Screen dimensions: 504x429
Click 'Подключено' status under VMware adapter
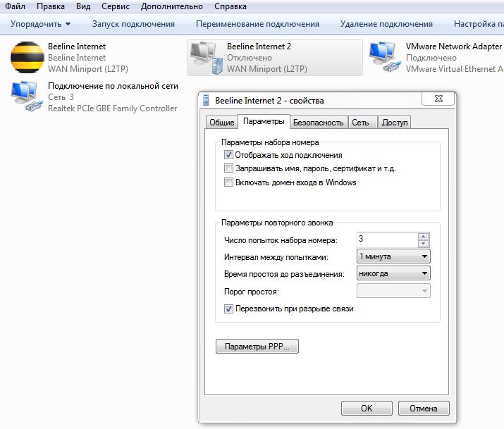click(431, 58)
